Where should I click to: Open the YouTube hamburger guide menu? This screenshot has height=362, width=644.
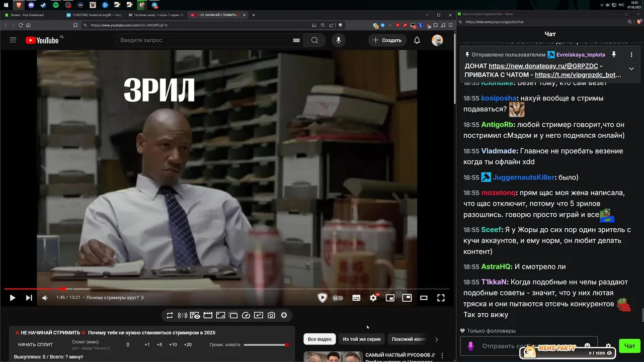pos(13,40)
